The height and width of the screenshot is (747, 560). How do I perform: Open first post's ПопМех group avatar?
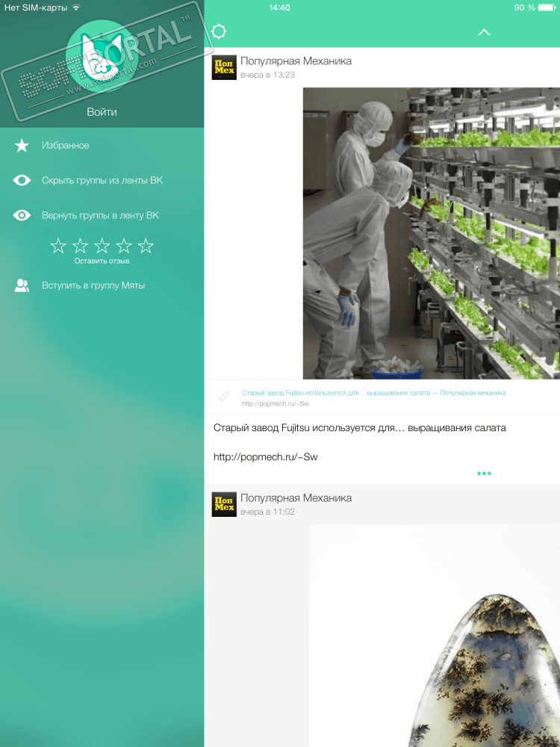pos(224,67)
